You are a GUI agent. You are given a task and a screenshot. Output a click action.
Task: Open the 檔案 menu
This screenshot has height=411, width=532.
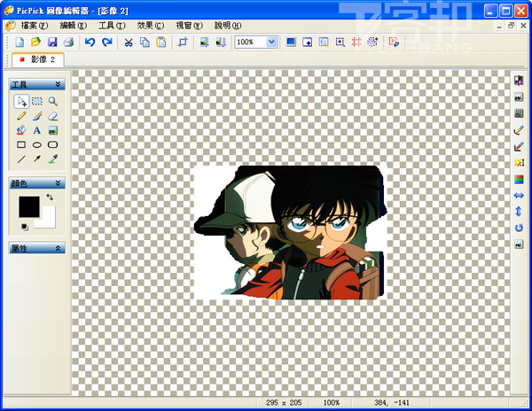pyautogui.click(x=36, y=26)
